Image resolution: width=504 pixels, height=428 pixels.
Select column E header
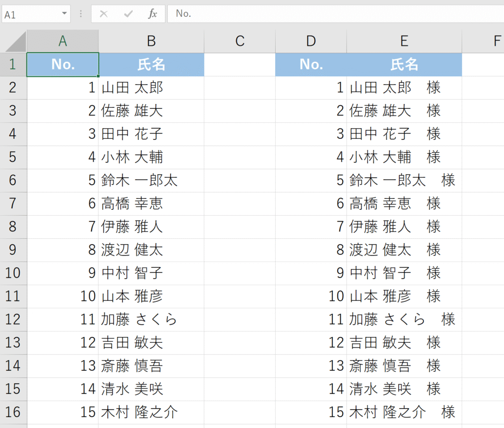click(404, 41)
